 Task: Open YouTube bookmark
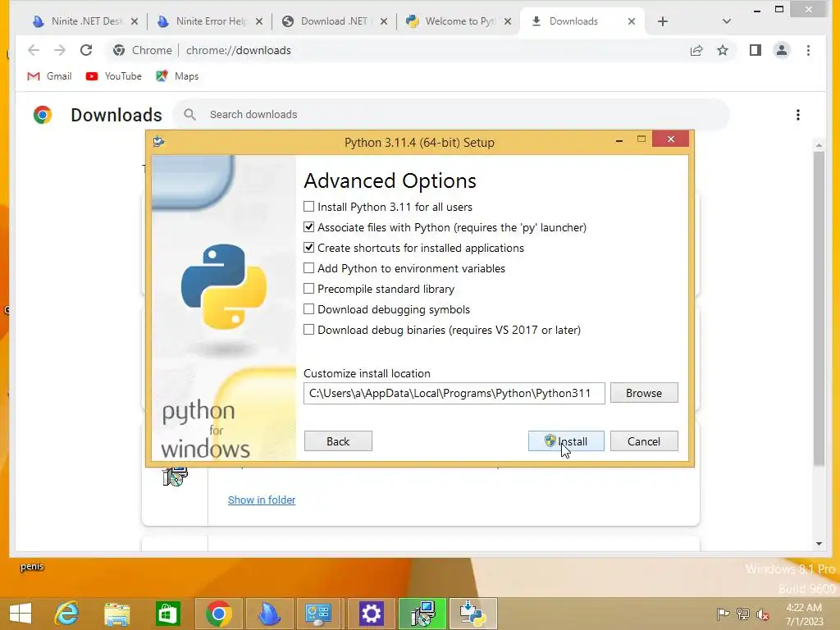coord(113,76)
